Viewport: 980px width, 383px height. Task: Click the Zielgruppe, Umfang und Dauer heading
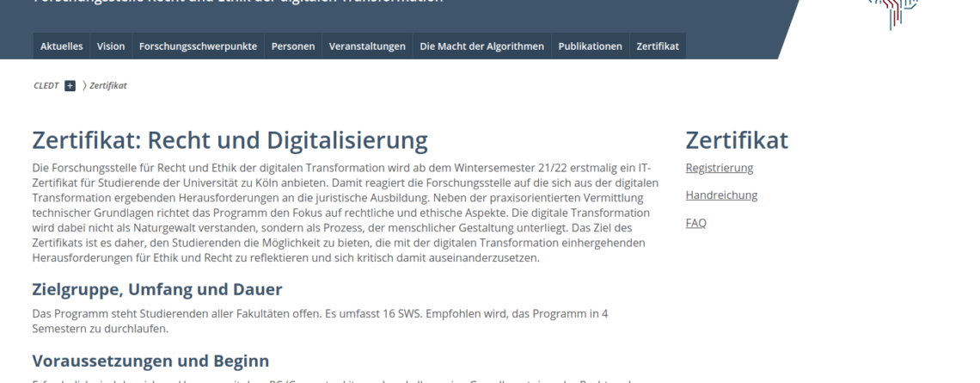click(x=157, y=289)
